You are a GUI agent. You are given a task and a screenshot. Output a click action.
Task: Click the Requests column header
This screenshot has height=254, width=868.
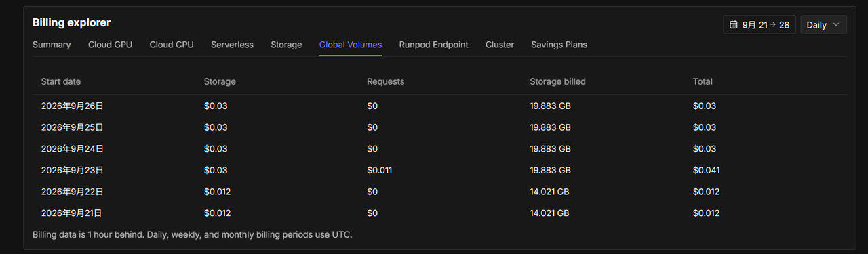pyautogui.click(x=385, y=81)
